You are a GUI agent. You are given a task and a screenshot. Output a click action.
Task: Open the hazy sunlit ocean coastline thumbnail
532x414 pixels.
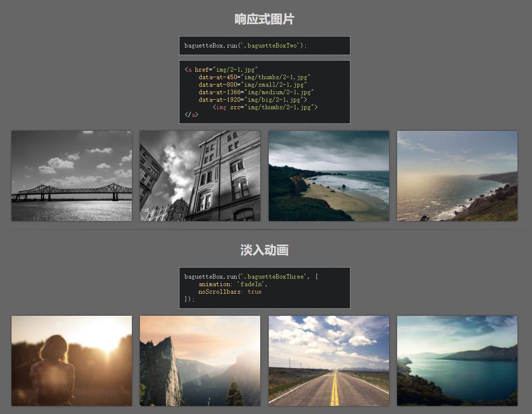point(457,176)
